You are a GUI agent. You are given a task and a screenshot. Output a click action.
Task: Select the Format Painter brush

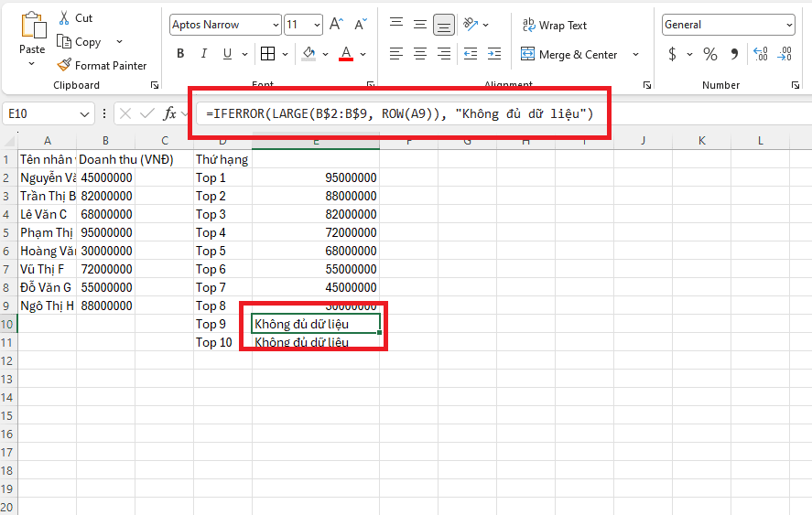tap(102, 65)
